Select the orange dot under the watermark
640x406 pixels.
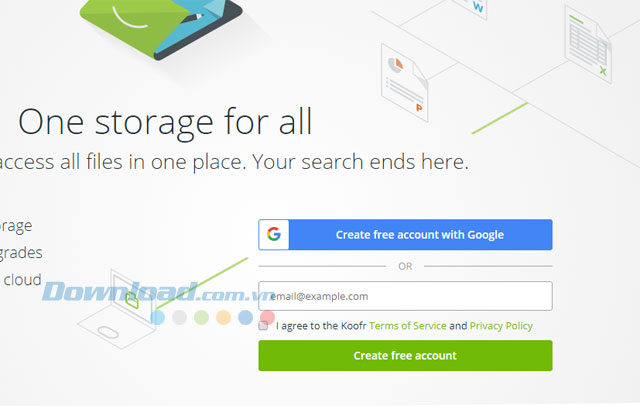224,317
